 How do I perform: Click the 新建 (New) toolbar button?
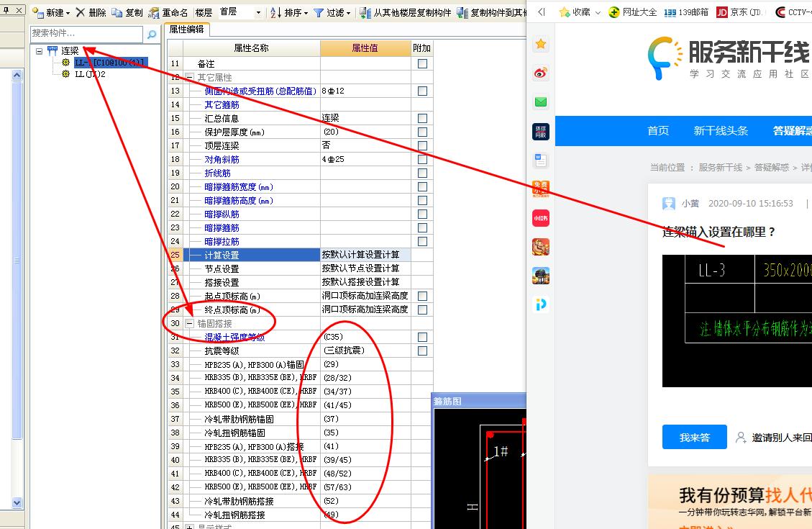point(51,12)
